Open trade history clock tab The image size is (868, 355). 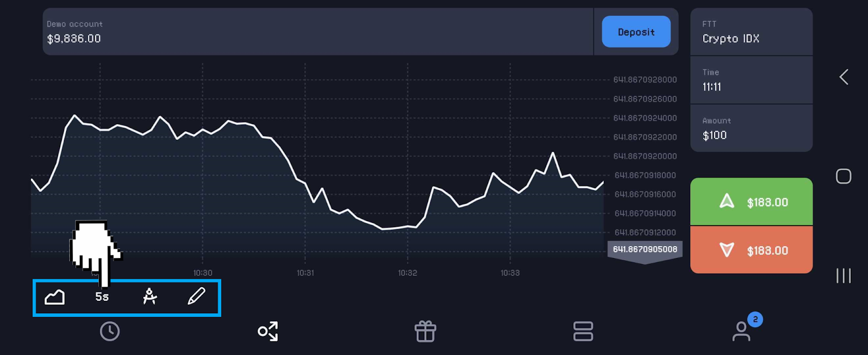tap(110, 331)
